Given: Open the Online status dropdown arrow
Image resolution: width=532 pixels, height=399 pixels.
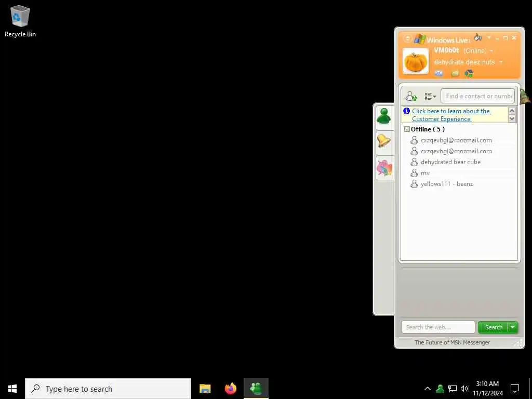Looking at the screenshot, I should 491,51.
